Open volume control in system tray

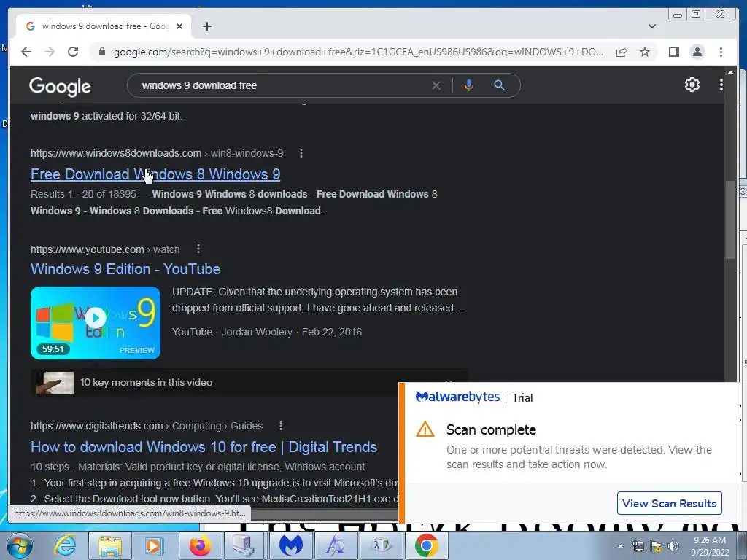[x=673, y=546]
